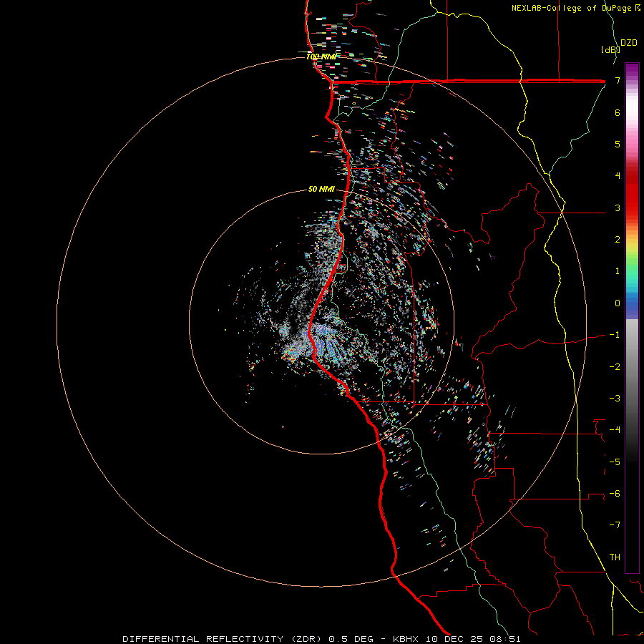The width and height of the screenshot is (644, 644).
Task: Click the DIFFERENTIAL REFLECTIVITY (ZDR) caption text
Action: click(x=223, y=639)
